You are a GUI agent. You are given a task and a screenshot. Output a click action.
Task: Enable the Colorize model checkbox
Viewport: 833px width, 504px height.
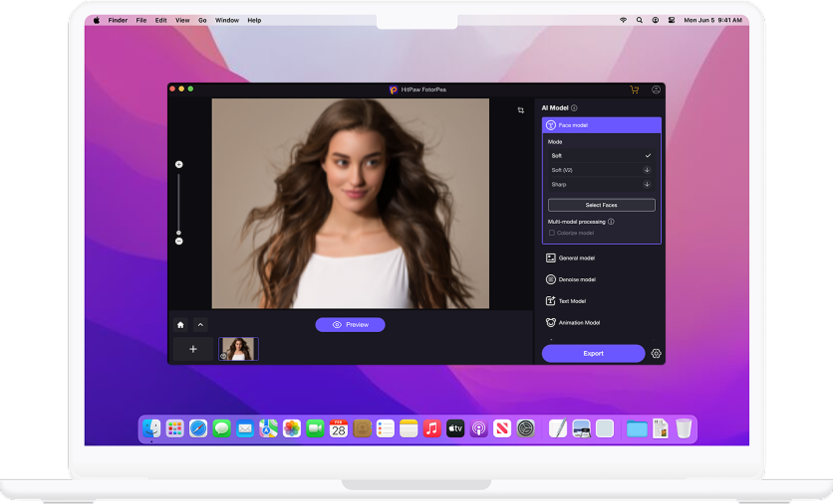click(552, 233)
